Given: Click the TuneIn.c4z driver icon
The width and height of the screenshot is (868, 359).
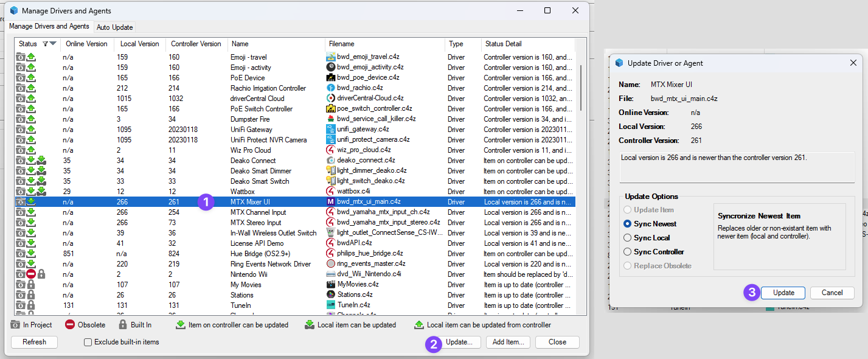Looking at the screenshot, I should 331,305.
